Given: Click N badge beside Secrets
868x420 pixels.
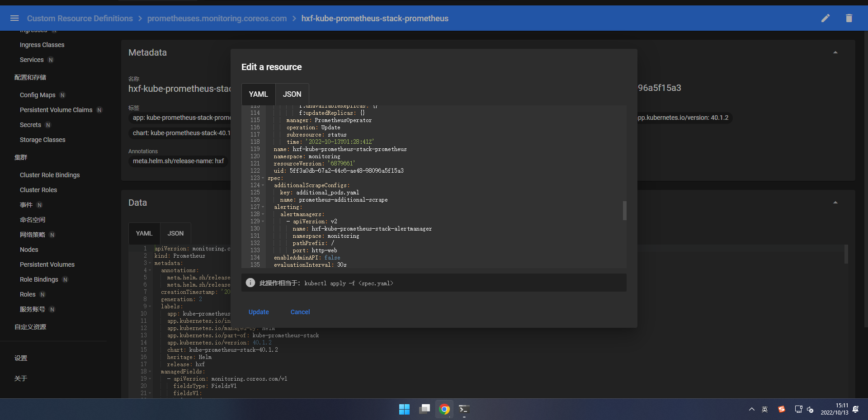Looking at the screenshot, I should 48,125.
